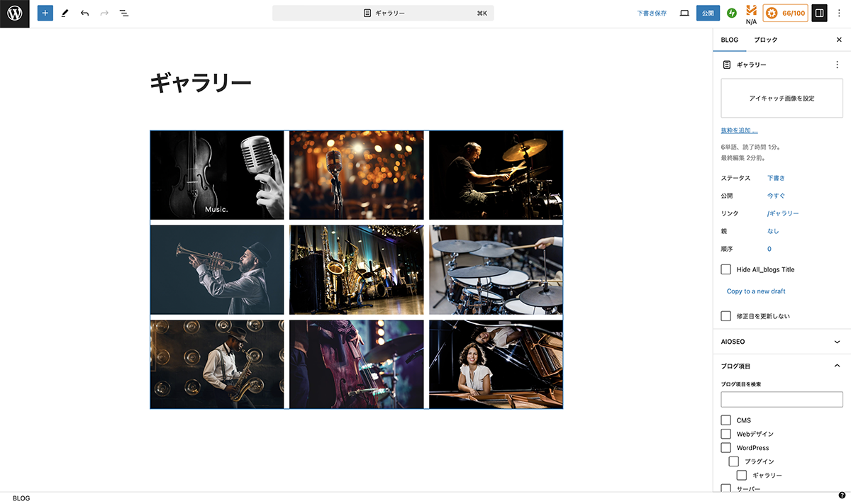Click the 下書き保存 save draft link
Image resolution: width=851 pixels, height=504 pixels.
(x=651, y=13)
